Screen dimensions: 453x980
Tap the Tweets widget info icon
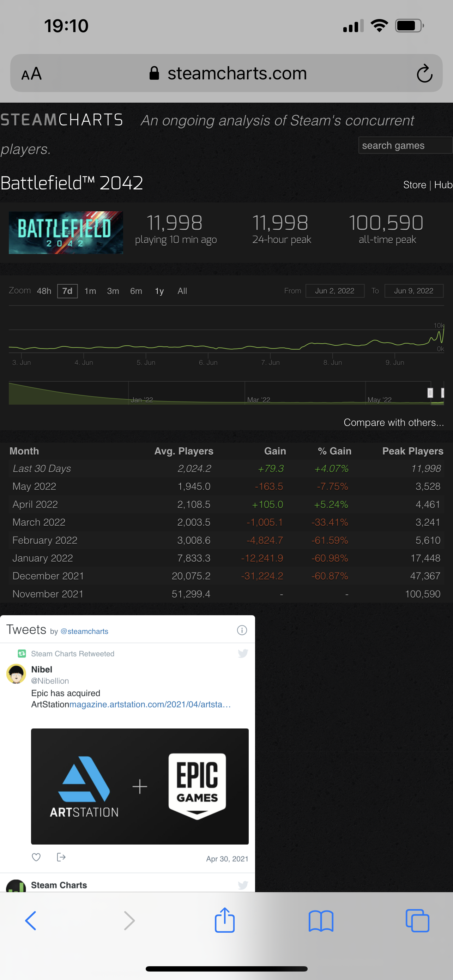coord(242,630)
